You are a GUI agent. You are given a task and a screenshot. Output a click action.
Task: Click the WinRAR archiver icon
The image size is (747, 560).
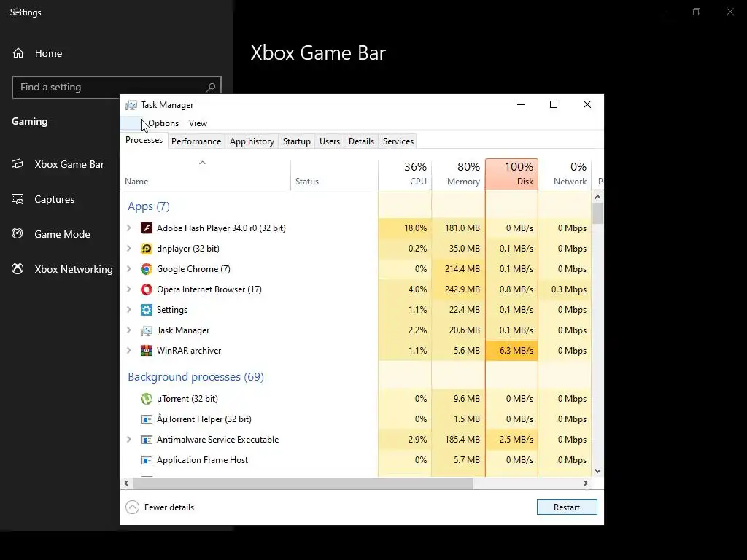click(146, 351)
